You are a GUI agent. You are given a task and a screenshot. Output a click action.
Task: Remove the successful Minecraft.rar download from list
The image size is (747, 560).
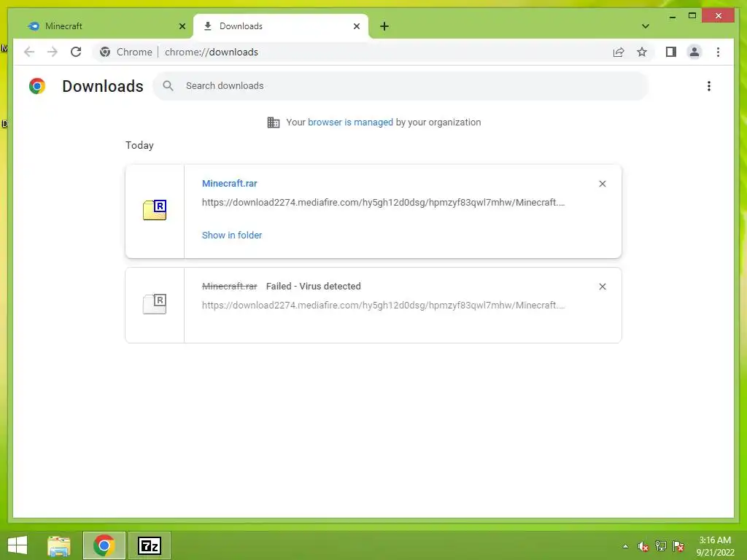pyautogui.click(x=602, y=184)
